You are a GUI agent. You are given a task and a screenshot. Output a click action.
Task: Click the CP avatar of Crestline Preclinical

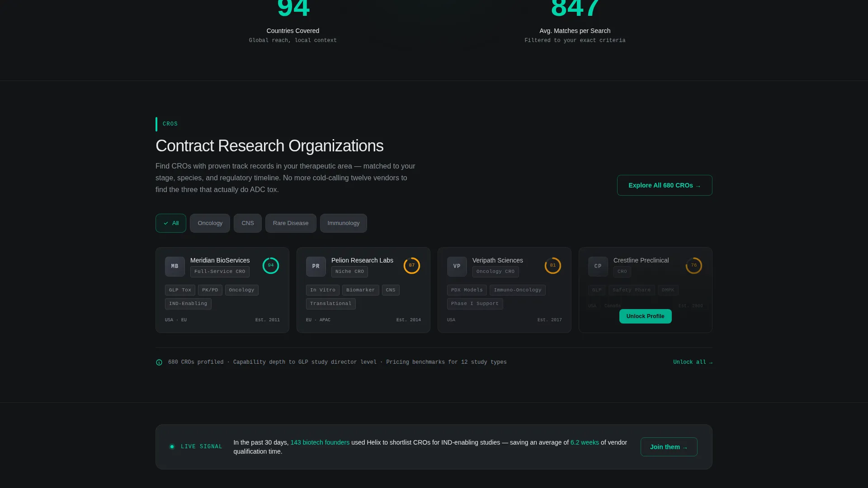(598, 267)
